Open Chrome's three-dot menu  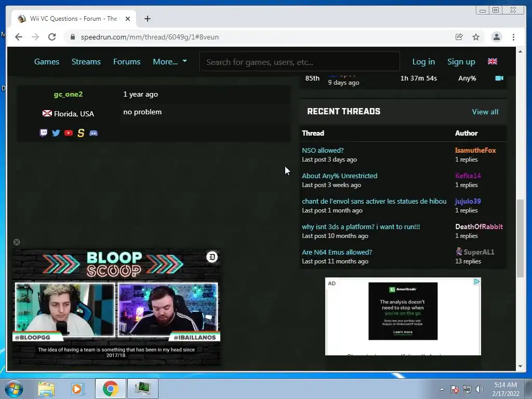tap(513, 37)
